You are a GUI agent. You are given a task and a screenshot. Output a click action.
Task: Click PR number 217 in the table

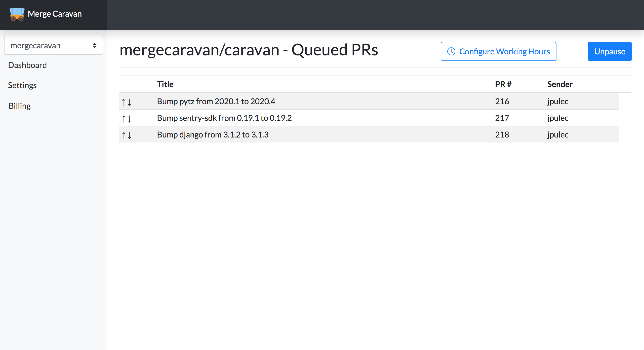coord(502,118)
